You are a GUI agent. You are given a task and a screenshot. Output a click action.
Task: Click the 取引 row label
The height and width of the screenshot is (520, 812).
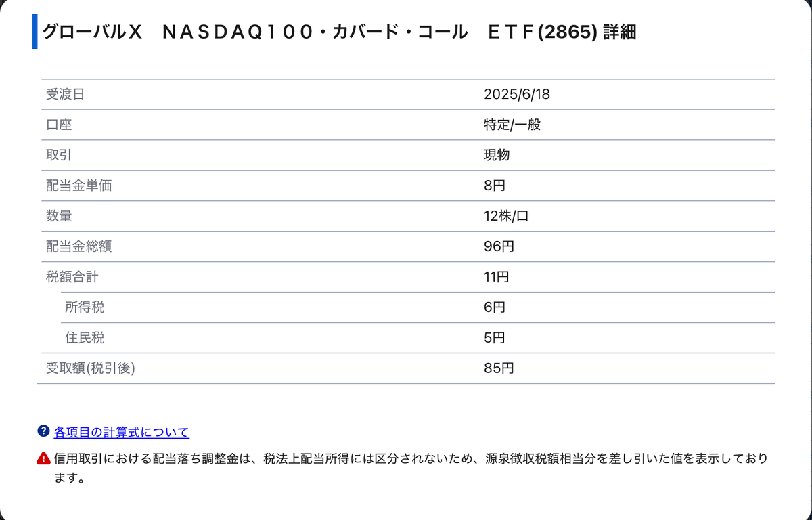(x=59, y=155)
